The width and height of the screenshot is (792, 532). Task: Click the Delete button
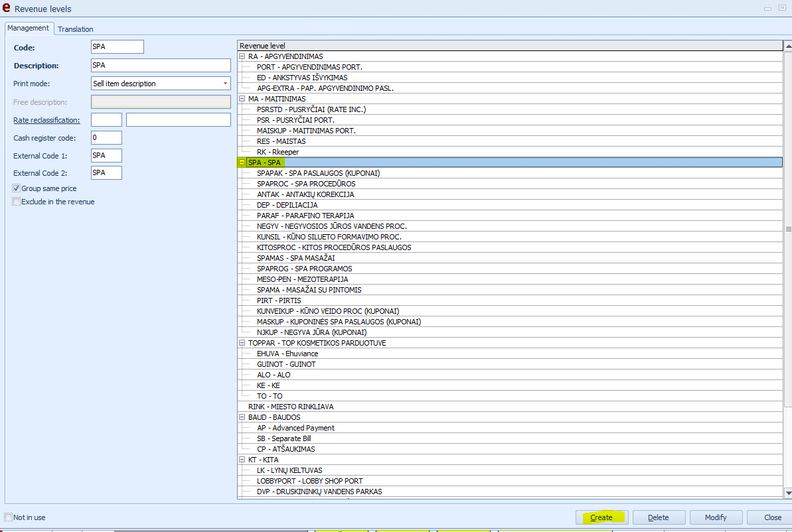[659, 517]
